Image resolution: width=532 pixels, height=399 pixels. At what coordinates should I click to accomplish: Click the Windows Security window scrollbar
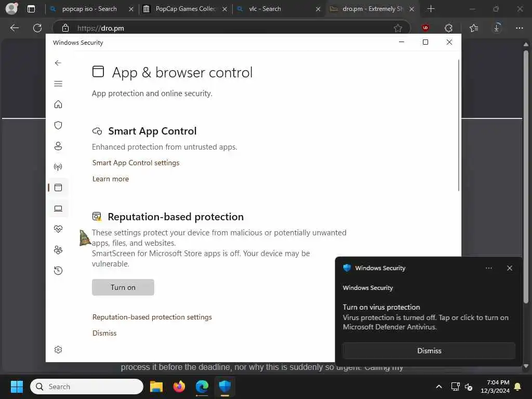pyautogui.click(x=459, y=125)
